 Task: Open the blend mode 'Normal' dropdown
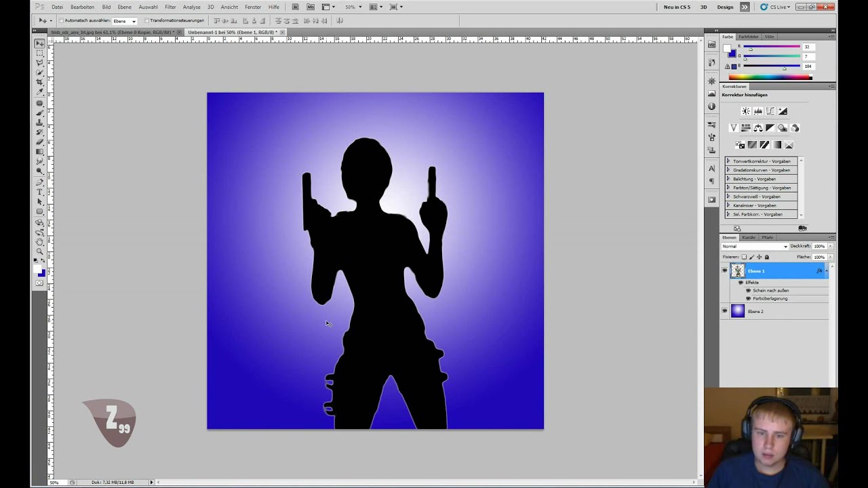[754, 246]
